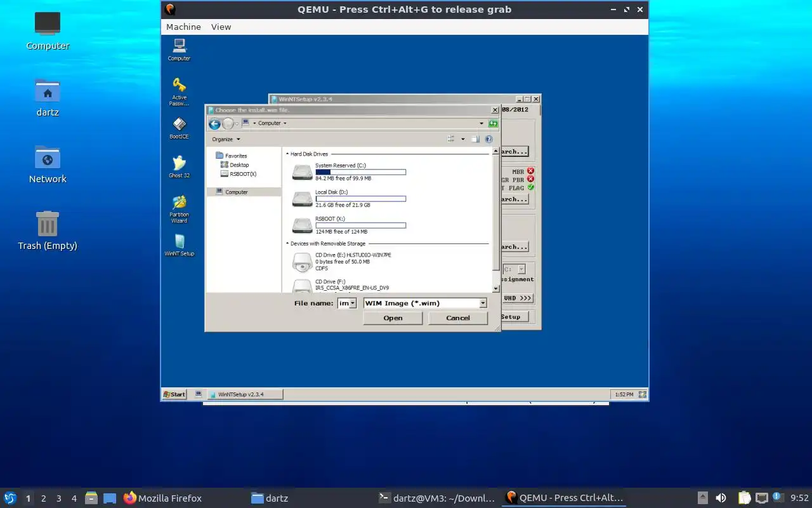Open volume control in host tray
812x508 pixels.
point(721,498)
